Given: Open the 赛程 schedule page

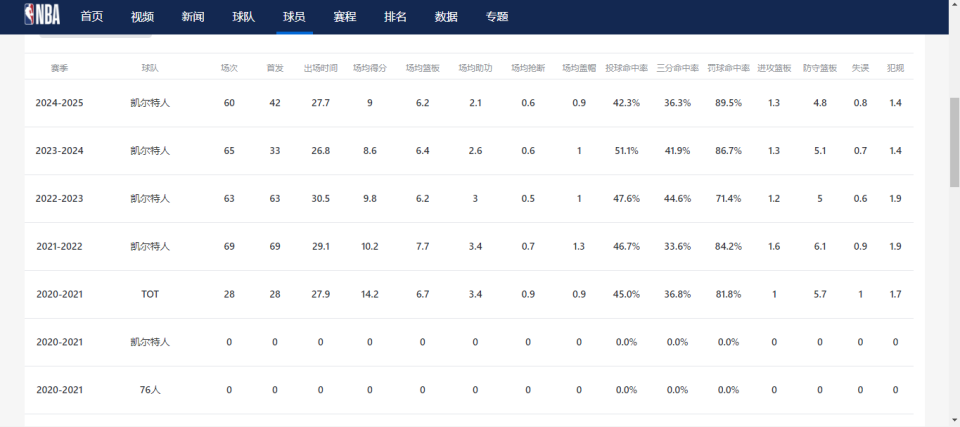Looking at the screenshot, I should pos(345,17).
